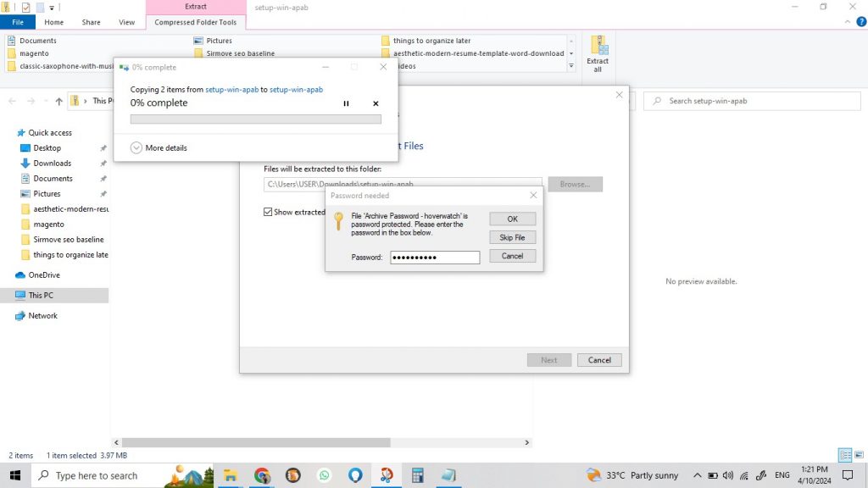Expand More details in copy dialog

click(136, 147)
